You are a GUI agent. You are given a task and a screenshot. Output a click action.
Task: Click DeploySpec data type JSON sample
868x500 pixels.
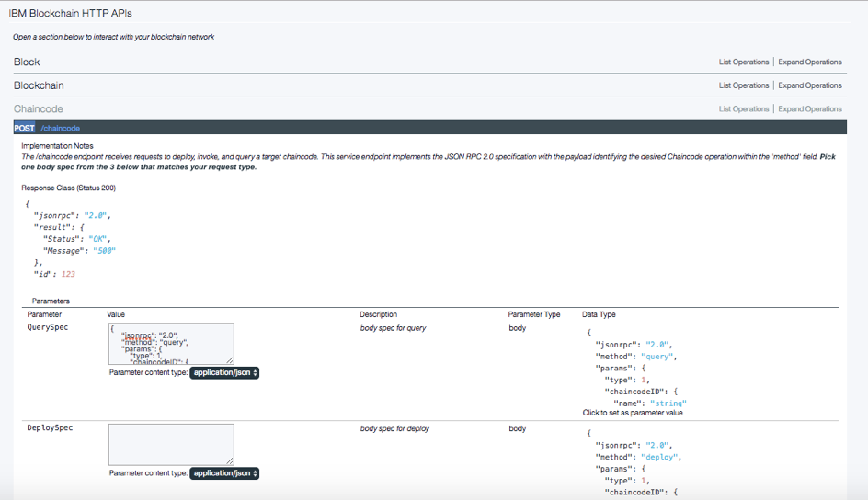(644, 464)
